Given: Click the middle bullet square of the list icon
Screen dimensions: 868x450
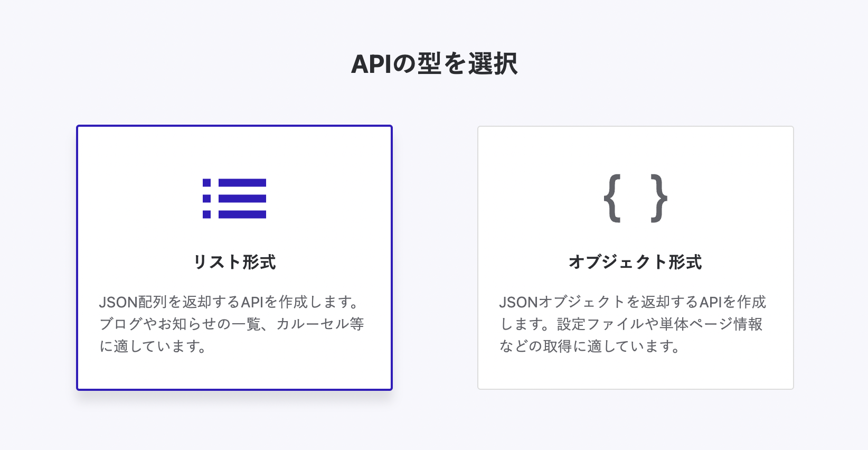Looking at the screenshot, I should click(207, 199).
